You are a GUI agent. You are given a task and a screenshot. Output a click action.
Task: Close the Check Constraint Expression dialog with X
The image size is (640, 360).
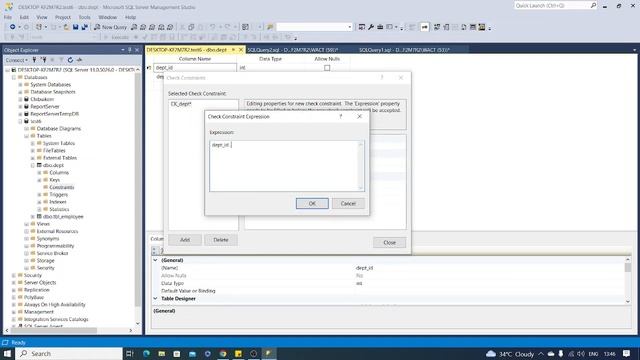pyautogui.click(x=360, y=116)
